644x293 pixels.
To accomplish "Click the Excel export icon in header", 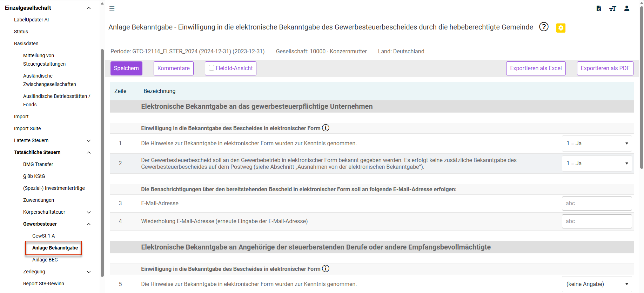I will 599,8.
